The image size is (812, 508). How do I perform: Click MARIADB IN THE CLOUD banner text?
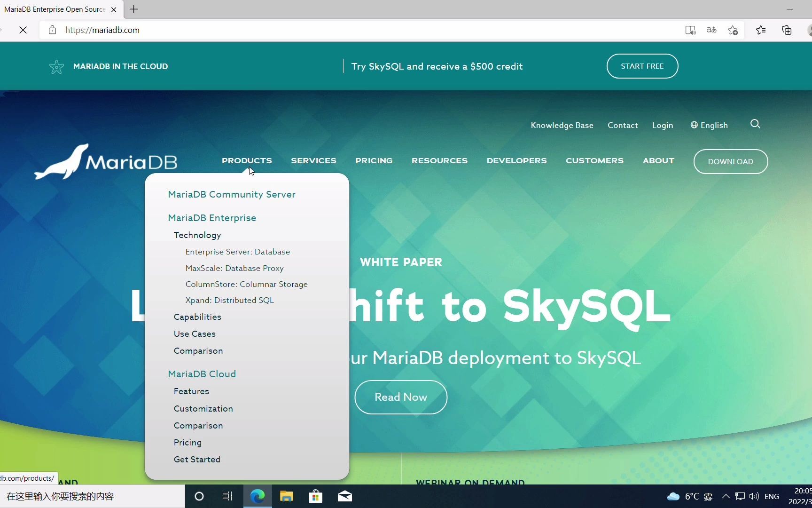pyautogui.click(x=120, y=66)
